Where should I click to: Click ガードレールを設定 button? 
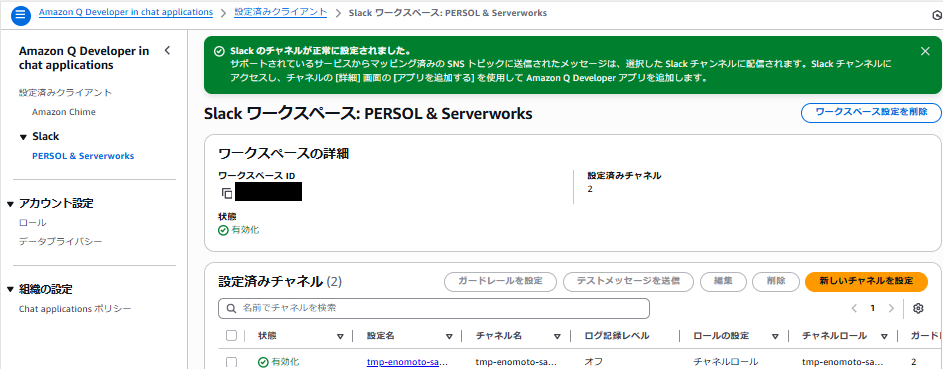tap(500, 281)
